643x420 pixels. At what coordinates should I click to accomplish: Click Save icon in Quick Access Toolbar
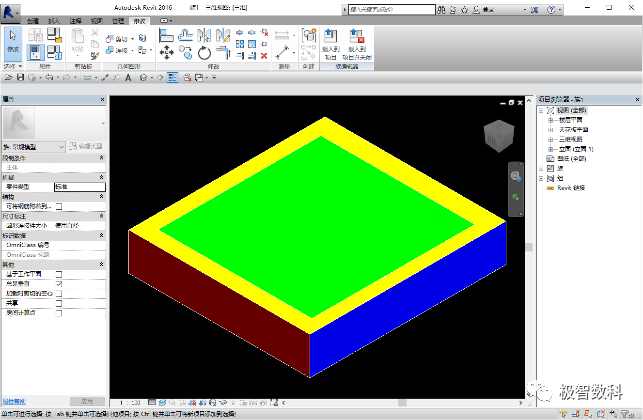coord(20,77)
